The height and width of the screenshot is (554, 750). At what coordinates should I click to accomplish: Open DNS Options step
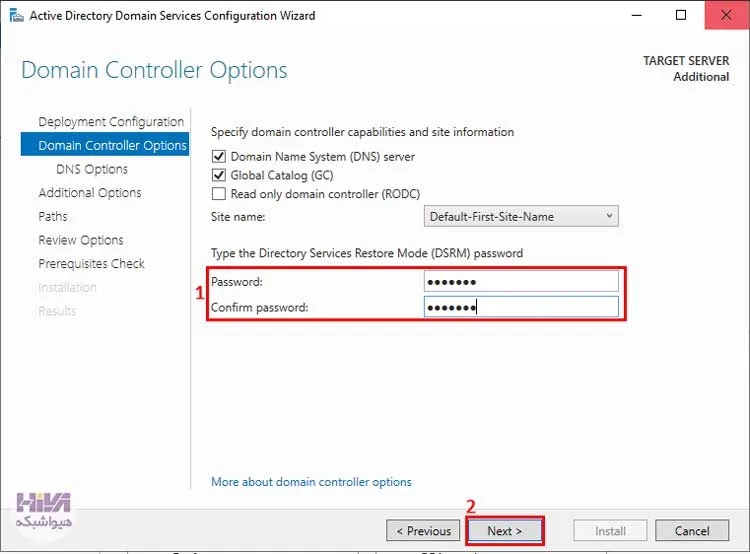(92, 169)
